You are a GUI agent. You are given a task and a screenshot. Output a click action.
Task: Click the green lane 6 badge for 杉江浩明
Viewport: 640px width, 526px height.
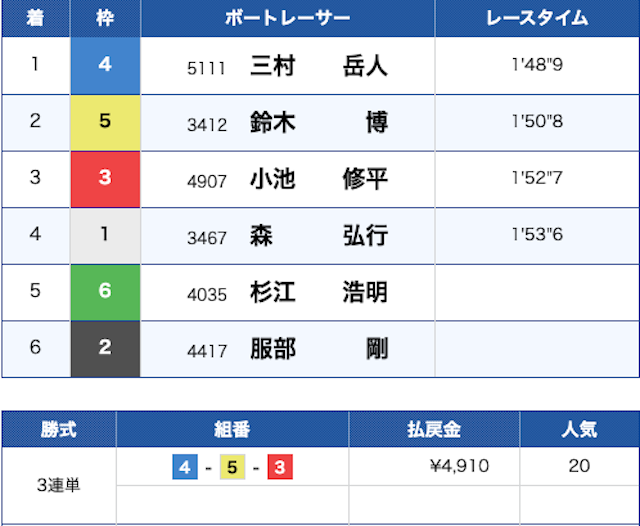click(x=105, y=293)
